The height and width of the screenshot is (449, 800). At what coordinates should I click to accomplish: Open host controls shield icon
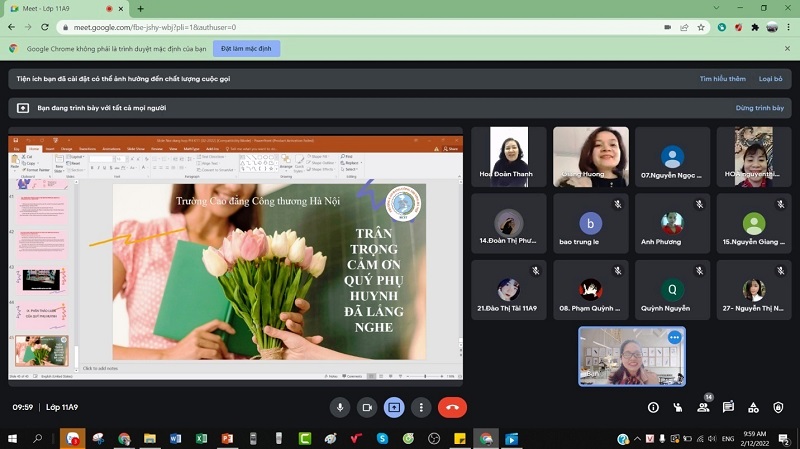(x=779, y=407)
